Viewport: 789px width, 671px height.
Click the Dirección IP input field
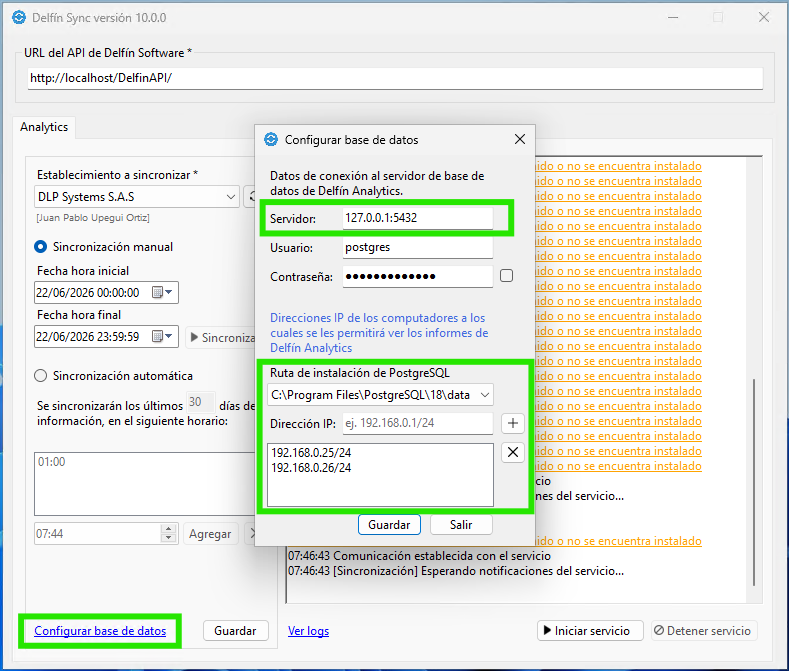tap(418, 423)
